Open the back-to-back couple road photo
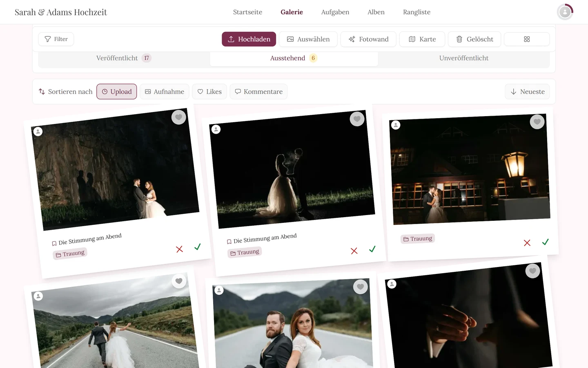Viewport: 588px width, 368px height. click(293, 324)
